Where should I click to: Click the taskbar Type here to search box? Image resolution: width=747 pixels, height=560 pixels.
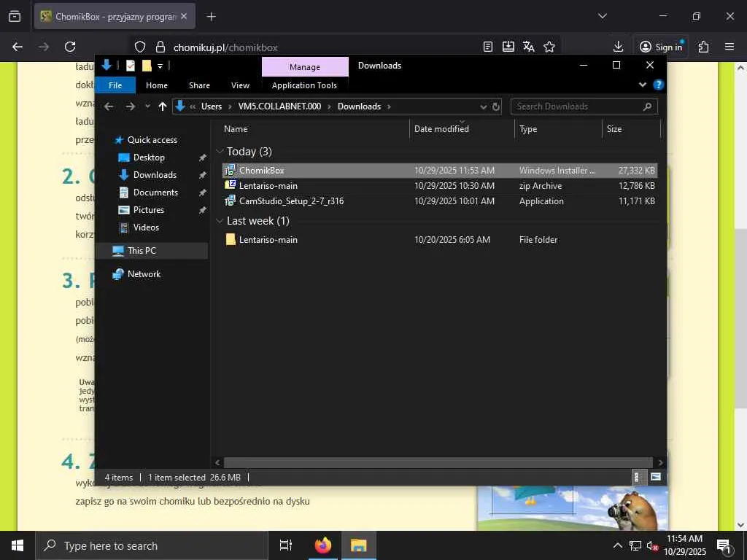tap(152, 545)
